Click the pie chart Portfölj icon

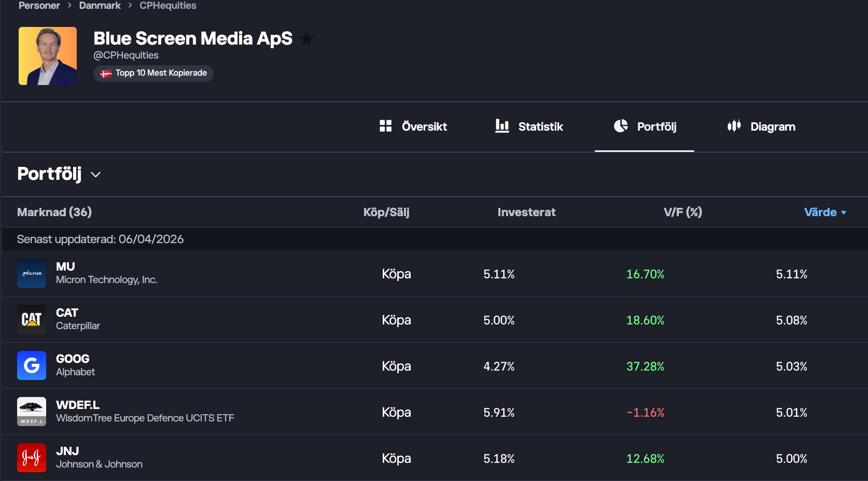[x=621, y=126]
